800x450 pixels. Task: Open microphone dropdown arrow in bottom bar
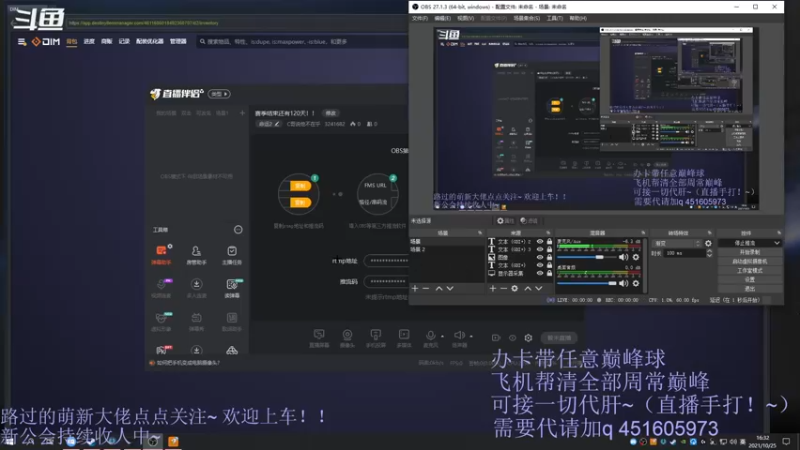[442, 336]
